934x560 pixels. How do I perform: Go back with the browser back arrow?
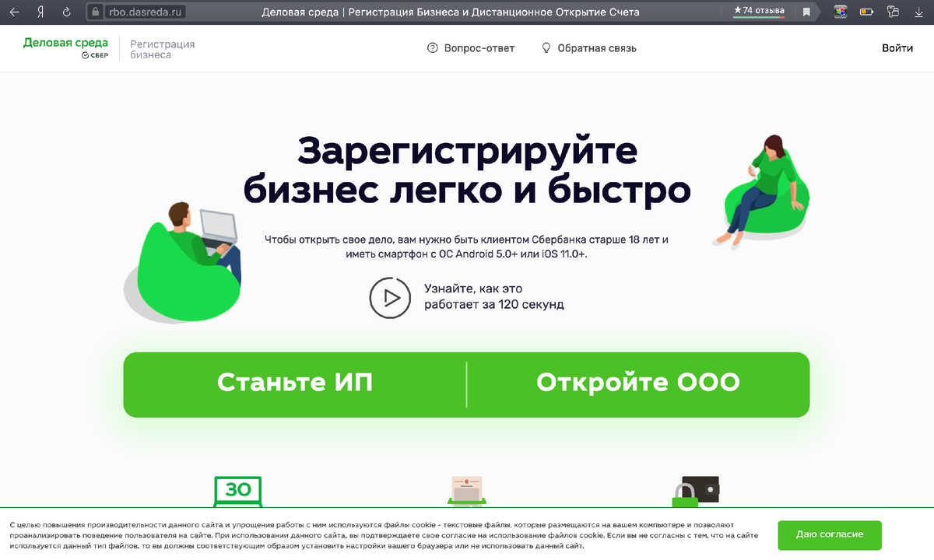click(x=14, y=12)
